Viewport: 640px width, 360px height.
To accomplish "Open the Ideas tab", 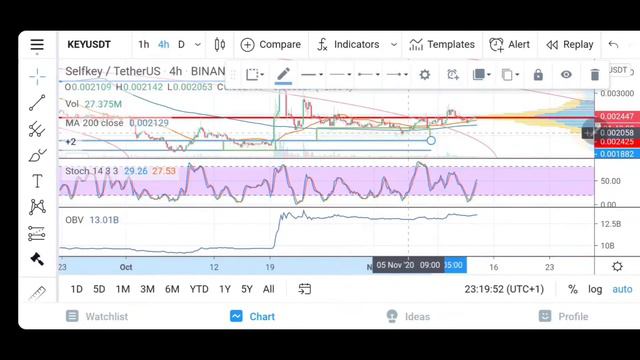I will click(x=408, y=316).
